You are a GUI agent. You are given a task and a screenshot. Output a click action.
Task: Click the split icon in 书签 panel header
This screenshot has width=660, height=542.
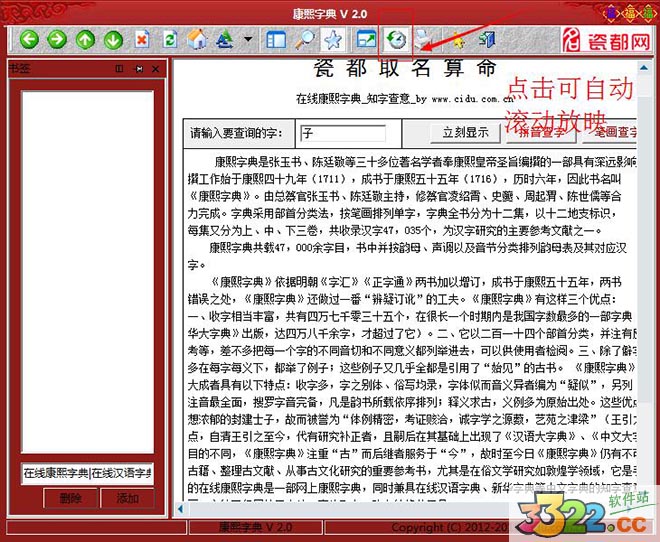(119, 69)
